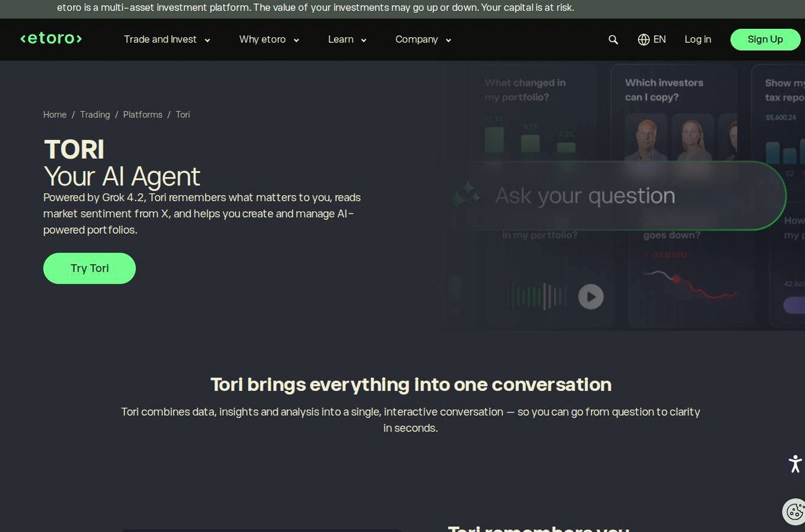The width and height of the screenshot is (805, 532).
Task: Expand the Learn menu chevron
Action: pyautogui.click(x=364, y=40)
